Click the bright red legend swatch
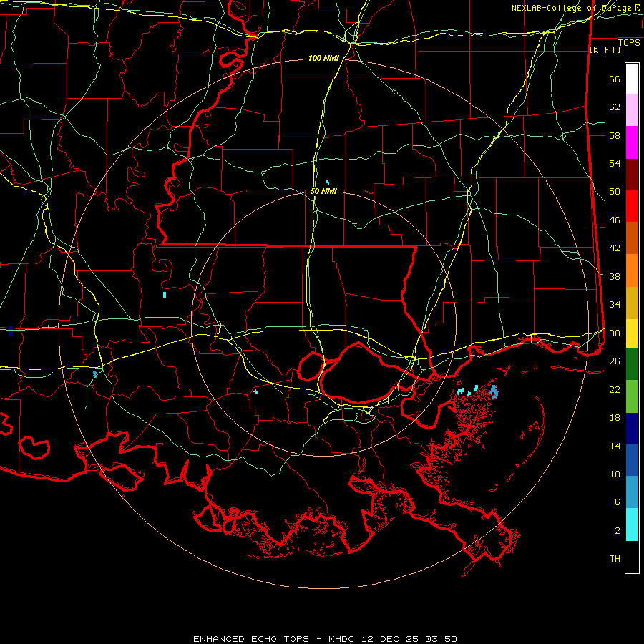Viewport: 644px width, 644px height. pos(632,207)
